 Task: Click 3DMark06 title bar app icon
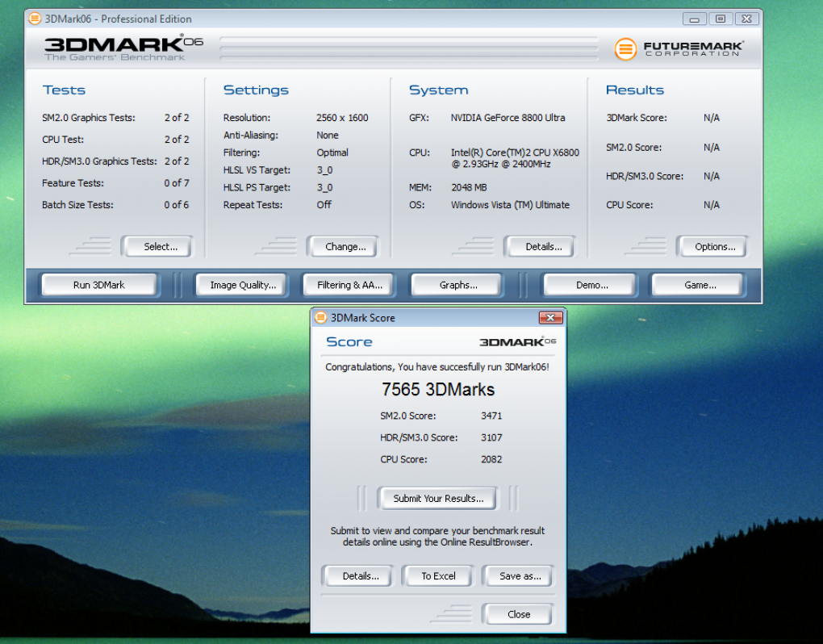(35, 19)
